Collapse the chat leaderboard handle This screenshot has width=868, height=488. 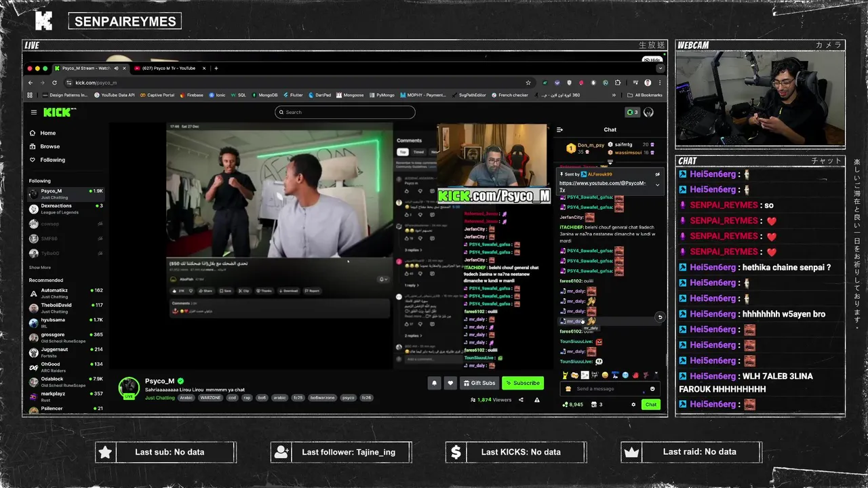[x=610, y=163]
